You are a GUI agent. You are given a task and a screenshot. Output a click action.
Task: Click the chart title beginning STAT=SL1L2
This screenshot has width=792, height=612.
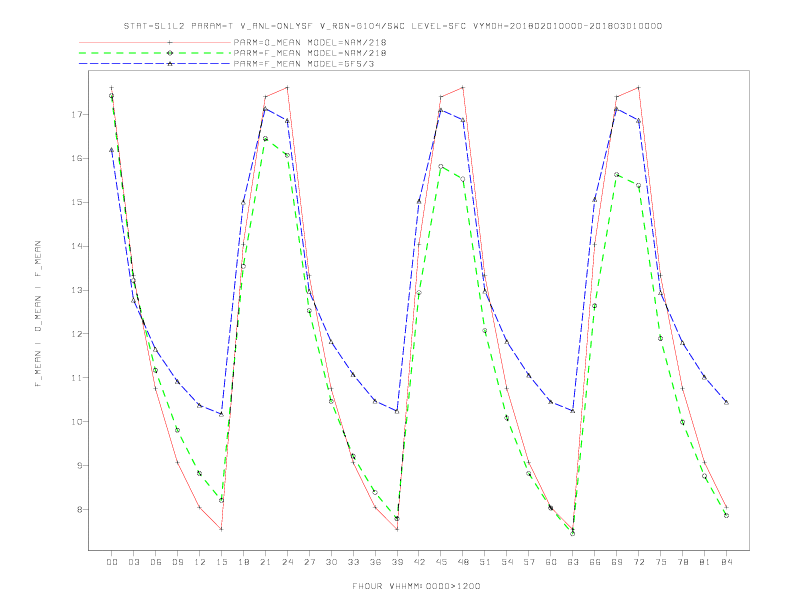[x=392, y=26]
